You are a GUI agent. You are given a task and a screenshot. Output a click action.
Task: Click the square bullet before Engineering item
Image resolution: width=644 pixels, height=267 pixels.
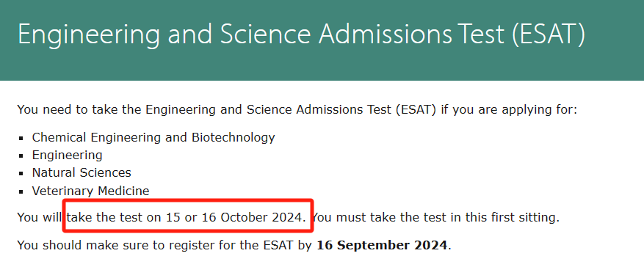21,156
